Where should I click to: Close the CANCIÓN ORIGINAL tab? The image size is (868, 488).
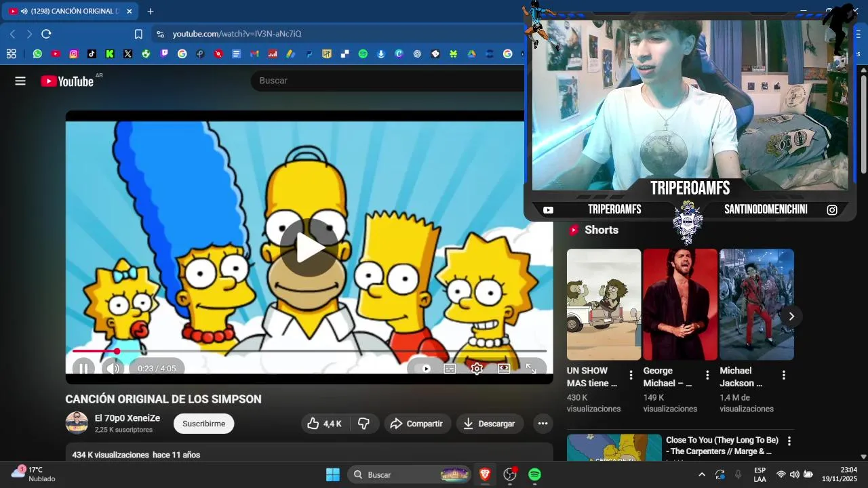129,12
